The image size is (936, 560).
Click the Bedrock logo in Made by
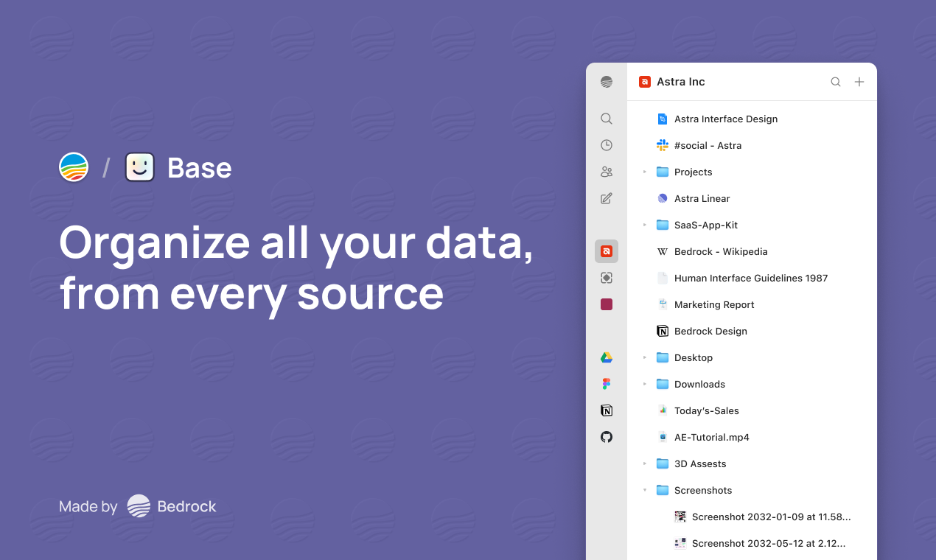point(139,506)
